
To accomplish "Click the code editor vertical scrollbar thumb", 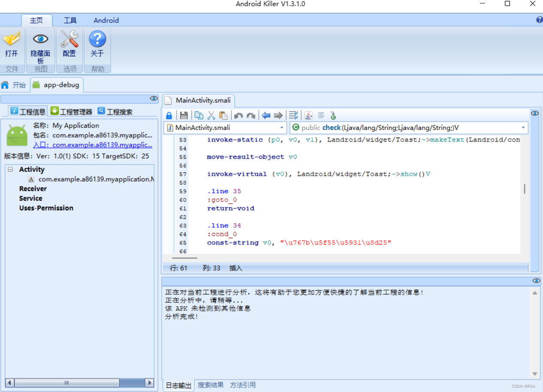I will [525, 189].
